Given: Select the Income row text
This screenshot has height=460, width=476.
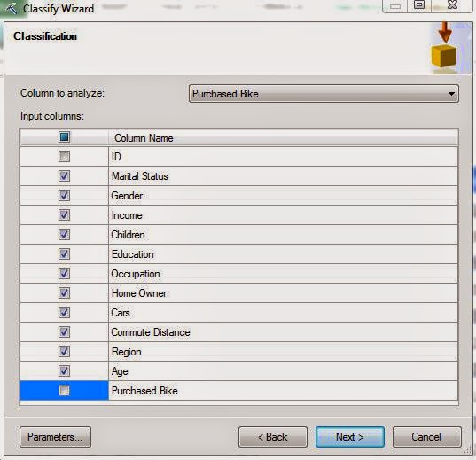Looking at the screenshot, I should [127, 215].
